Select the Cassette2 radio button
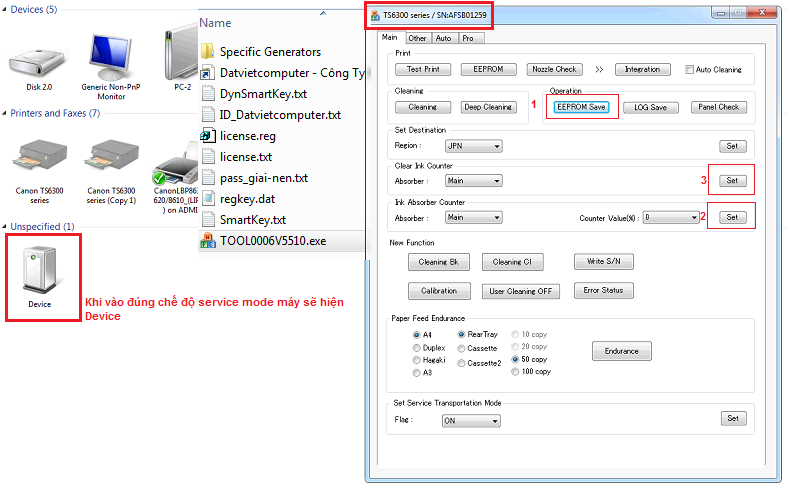Screen dimensions: 787x493 pos(461,363)
